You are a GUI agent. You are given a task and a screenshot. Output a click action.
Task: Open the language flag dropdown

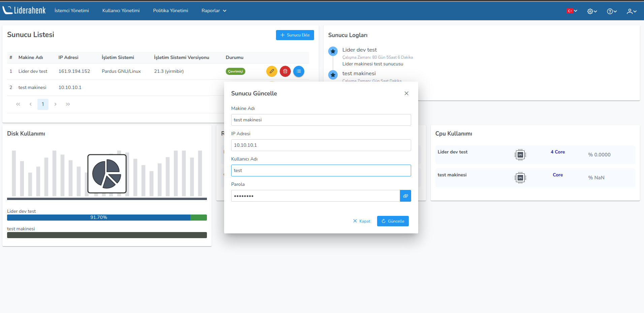pyautogui.click(x=572, y=11)
